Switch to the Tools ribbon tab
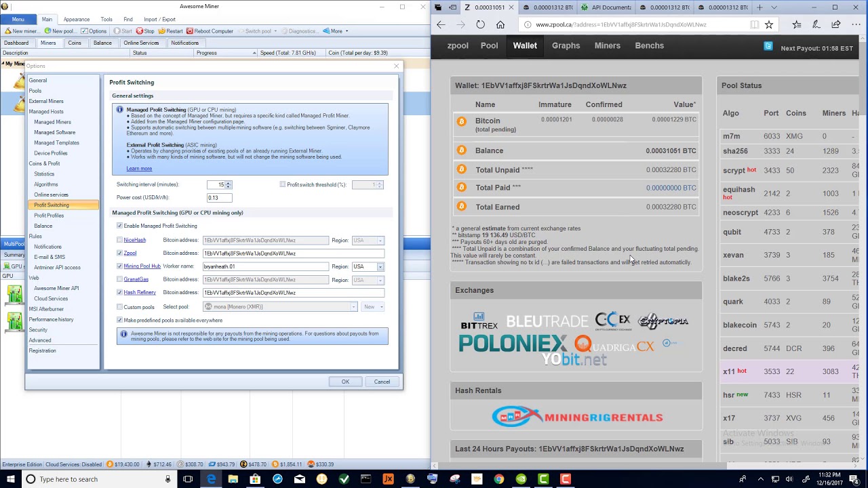Viewport: 868px width, 488px height. [x=106, y=20]
